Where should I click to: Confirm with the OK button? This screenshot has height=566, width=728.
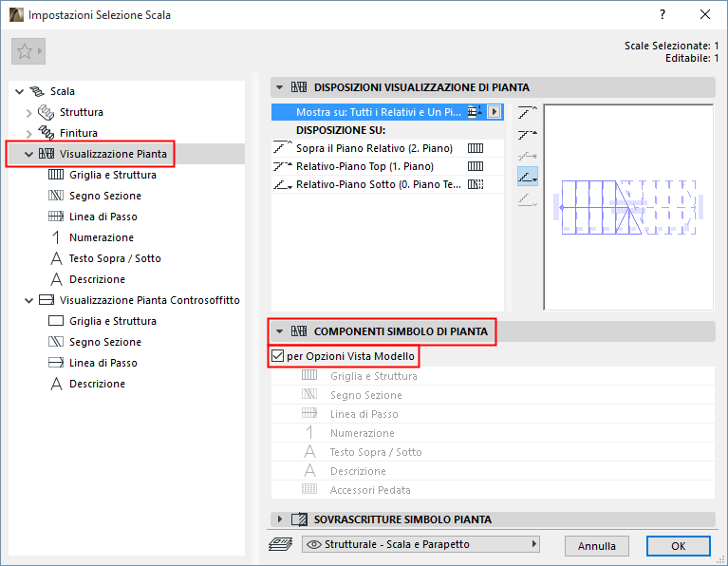(678, 546)
